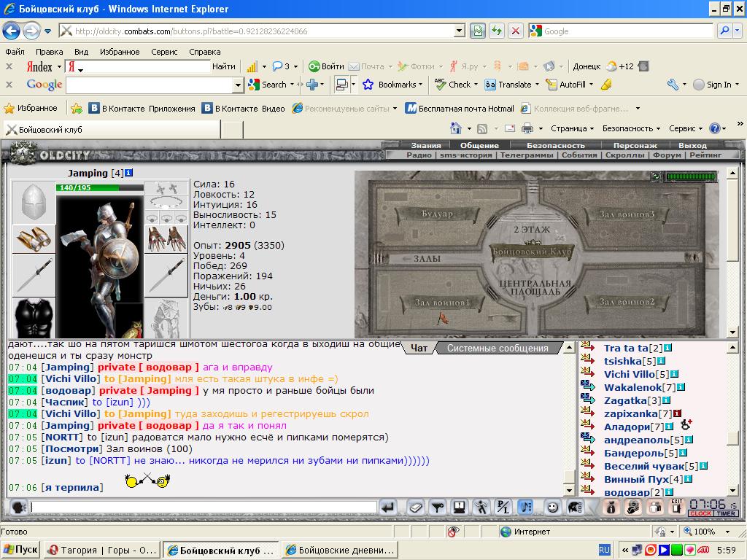The width and height of the screenshot is (747, 560).
Task: Open Тагория taskbar window button
Action: click(x=102, y=550)
